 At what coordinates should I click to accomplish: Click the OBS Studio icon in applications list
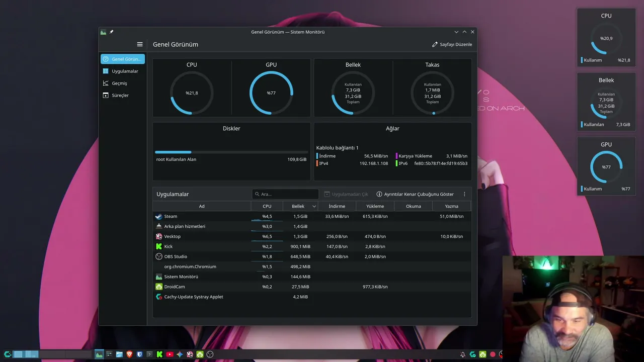click(159, 256)
